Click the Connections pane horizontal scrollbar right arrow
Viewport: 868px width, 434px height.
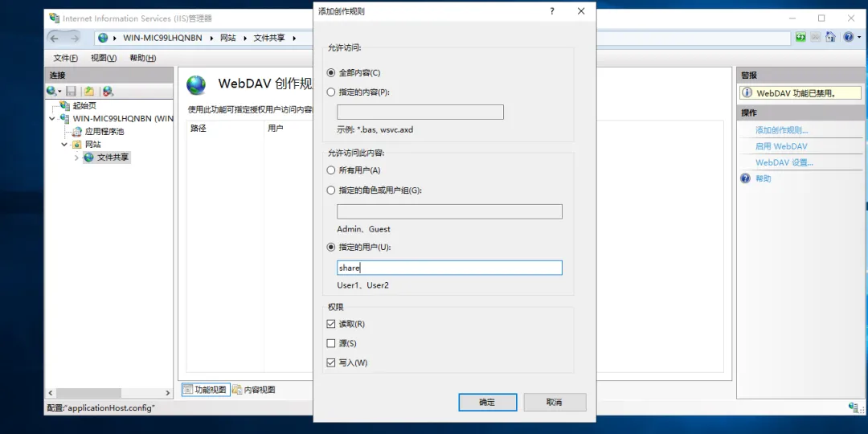coord(168,393)
